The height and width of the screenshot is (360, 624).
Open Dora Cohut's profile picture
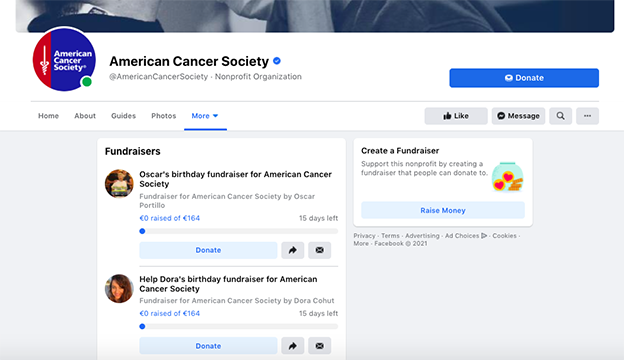point(119,288)
